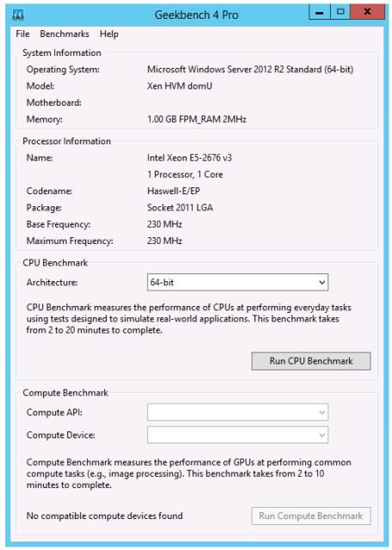
Task: Click the 'Geekbench 4 Pro' window title
Action: 197,15
